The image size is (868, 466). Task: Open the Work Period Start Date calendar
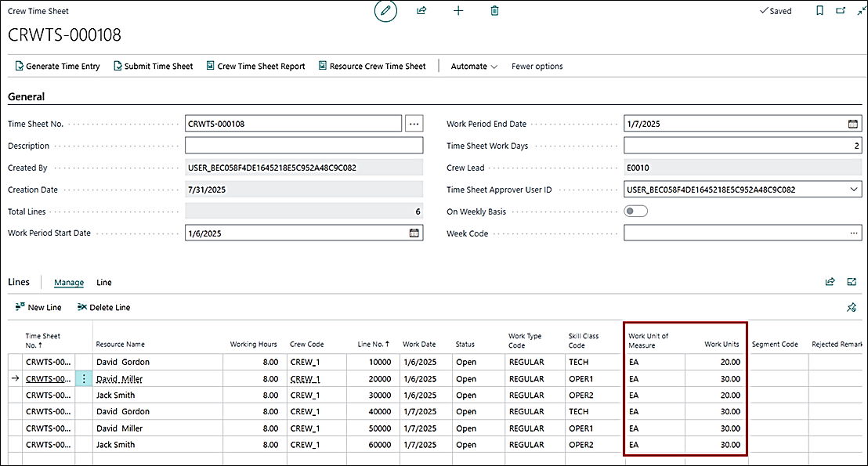pos(414,233)
